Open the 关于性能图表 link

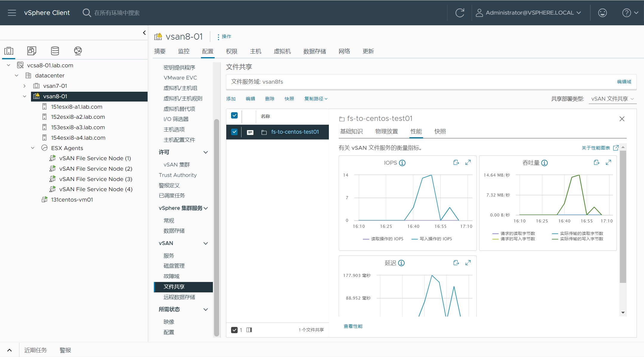[x=596, y=148]
